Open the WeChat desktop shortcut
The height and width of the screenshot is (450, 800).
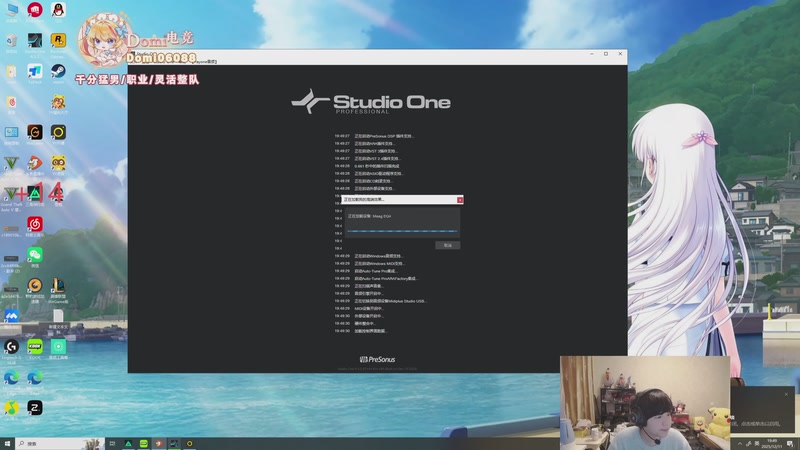coord(35,257)
